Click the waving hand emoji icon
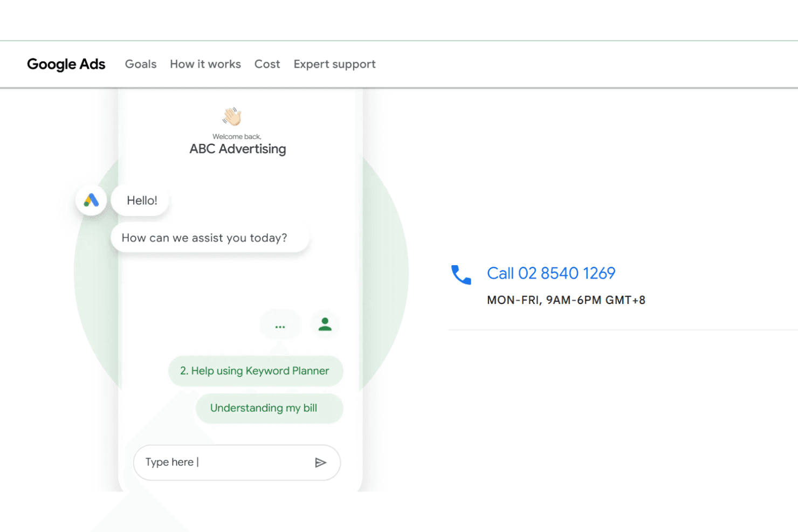Screen dimensions: 798x532 click(232, 116)
